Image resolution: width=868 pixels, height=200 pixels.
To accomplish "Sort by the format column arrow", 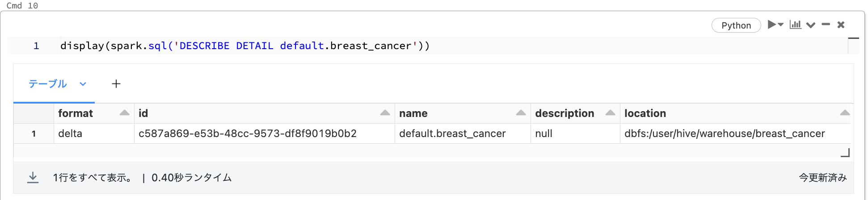I will (x=125, y=113).
